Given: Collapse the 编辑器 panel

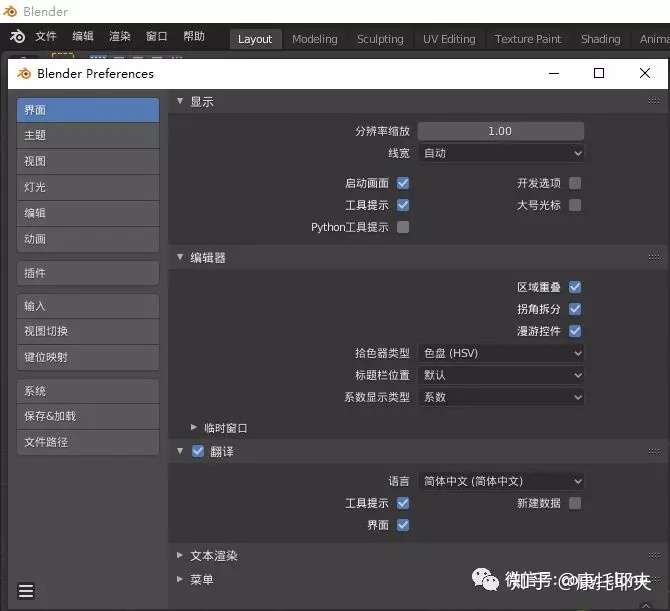Looking at the screenshot, I should tap(180, 257).
